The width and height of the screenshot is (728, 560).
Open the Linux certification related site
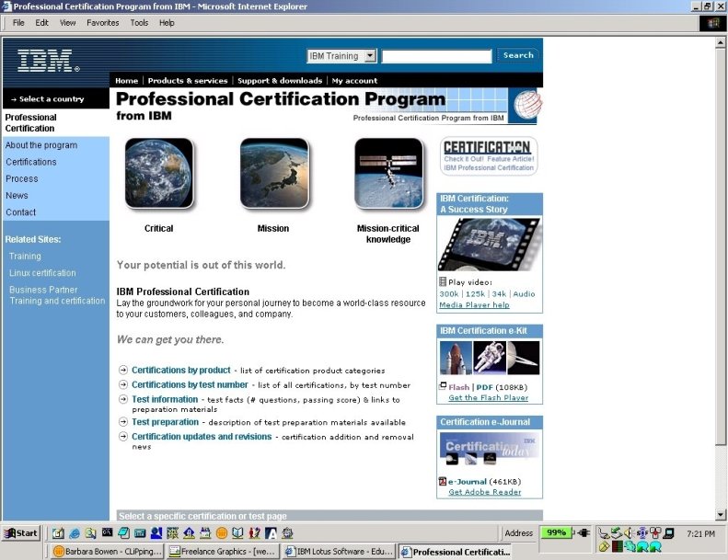pos(42,273)
